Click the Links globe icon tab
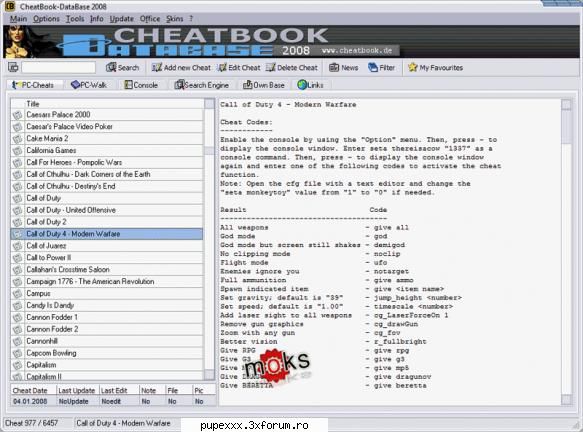Viewport: 583px width, 432px height. point(302,85)
